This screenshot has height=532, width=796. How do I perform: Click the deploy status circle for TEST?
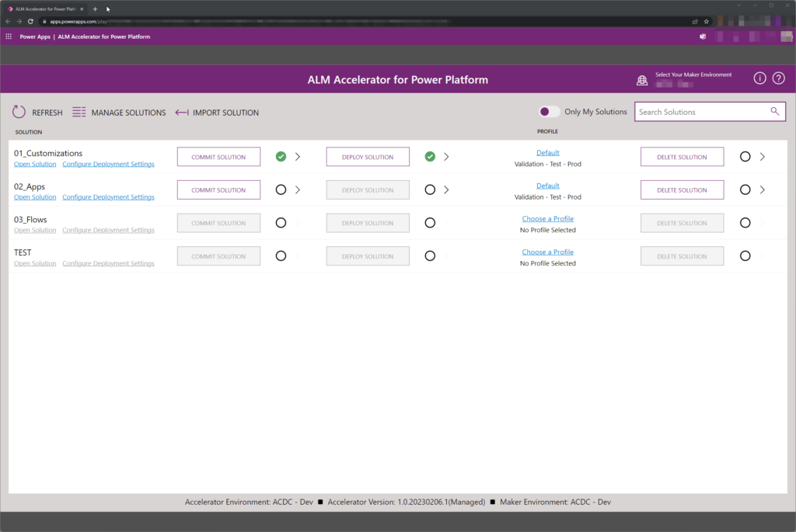pos(430,256)
